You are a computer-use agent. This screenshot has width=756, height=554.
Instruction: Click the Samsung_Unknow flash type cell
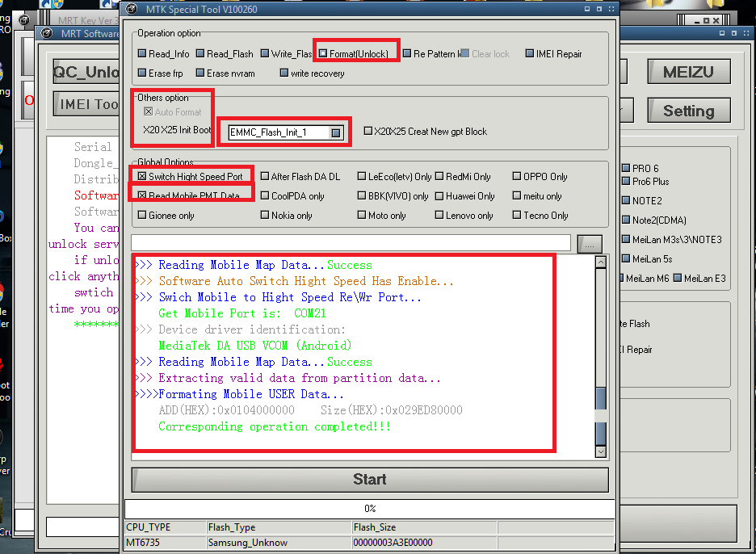(279, 543)
